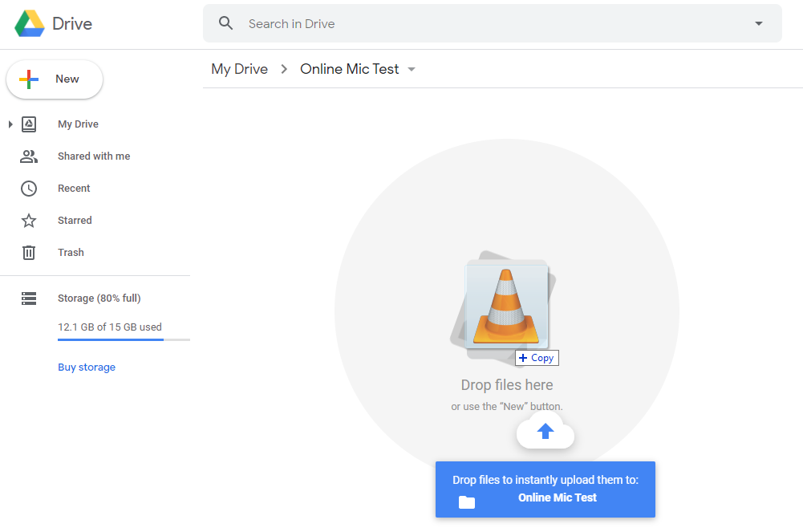Viewport: 803px width, 532px height.
Task: Open the Recent files section
Action: point(74,189)
